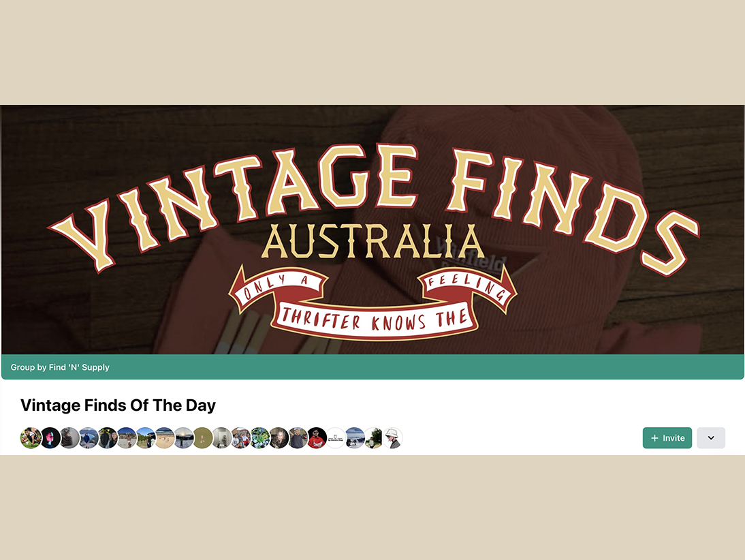Image resolution: width=745 pixels, height=560 pixels.
Task: Click the Vintage Finds Of The Day title
Action: point(118,405)
